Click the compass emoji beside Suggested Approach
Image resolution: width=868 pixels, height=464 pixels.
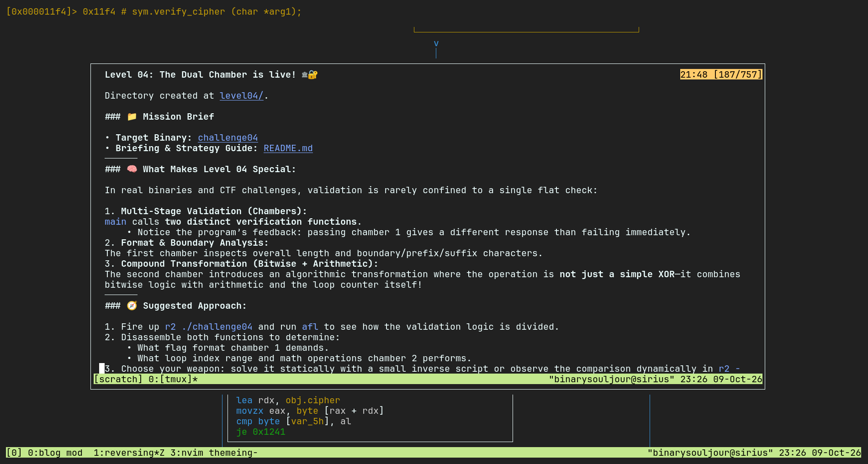click(132, 306)
